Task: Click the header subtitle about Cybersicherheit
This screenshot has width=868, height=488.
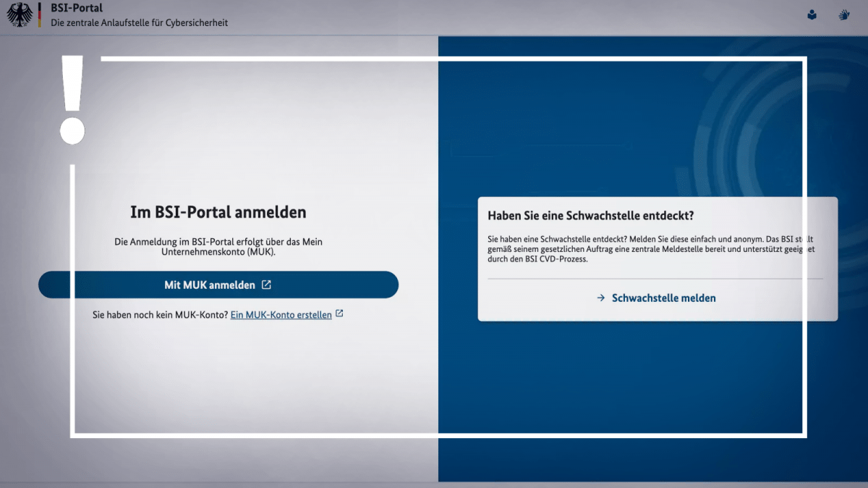Action: (139, 23)
